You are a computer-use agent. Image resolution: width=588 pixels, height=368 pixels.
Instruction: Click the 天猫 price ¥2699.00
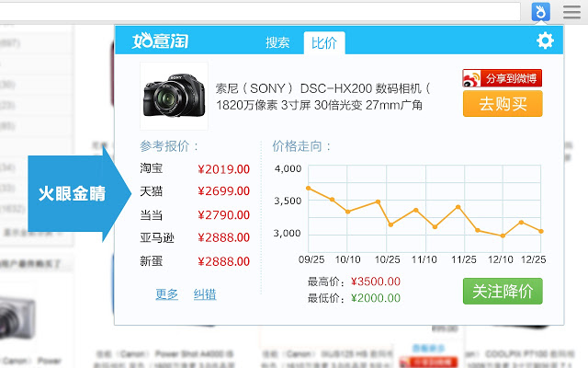pyautogui.click(x=223, y=191)
